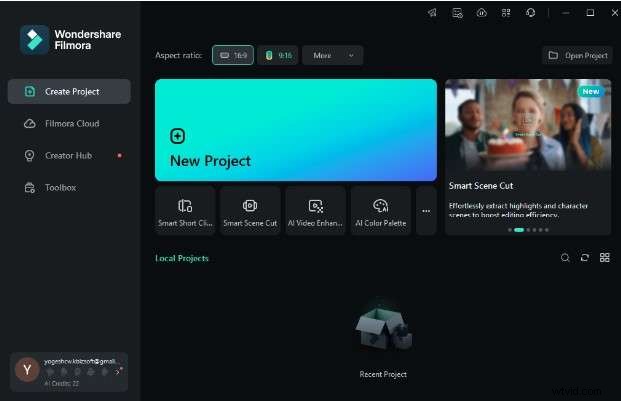Launch AI Video Enhancer tool
Screen dimensions: 621x401
coord(315,211)
